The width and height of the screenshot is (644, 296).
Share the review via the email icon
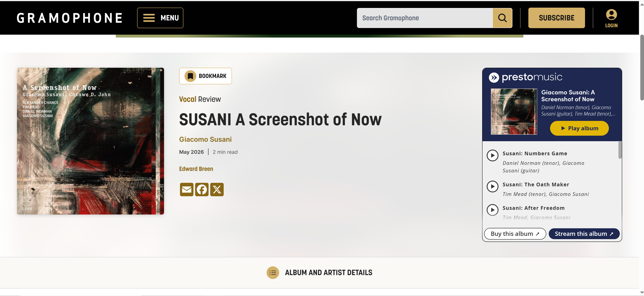(x=187, y=190)
